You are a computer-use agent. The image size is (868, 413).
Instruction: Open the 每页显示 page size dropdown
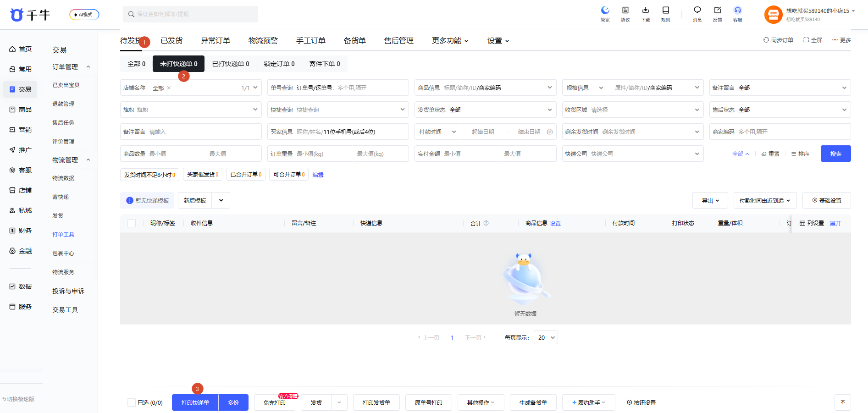[546, 337]
